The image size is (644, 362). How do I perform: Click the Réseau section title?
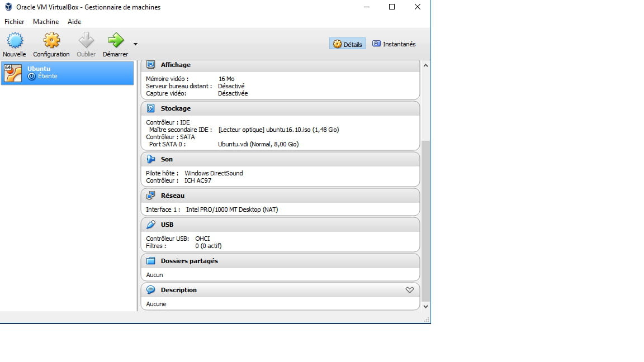pos(173,196)
